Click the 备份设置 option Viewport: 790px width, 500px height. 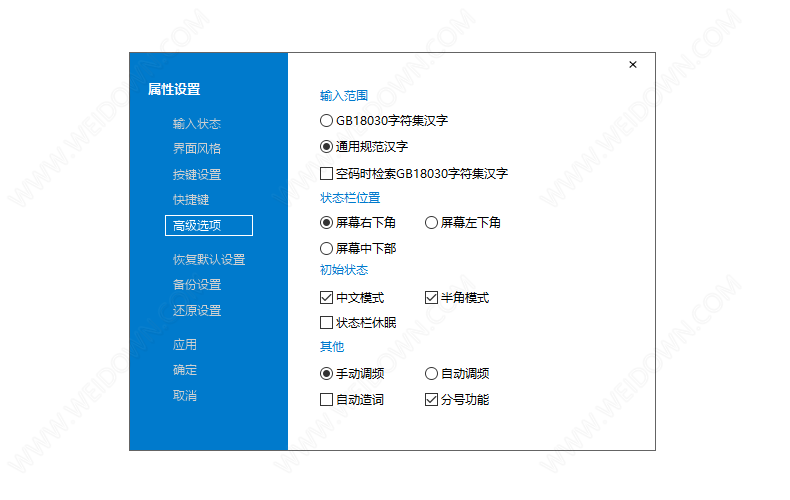point(197,285)
